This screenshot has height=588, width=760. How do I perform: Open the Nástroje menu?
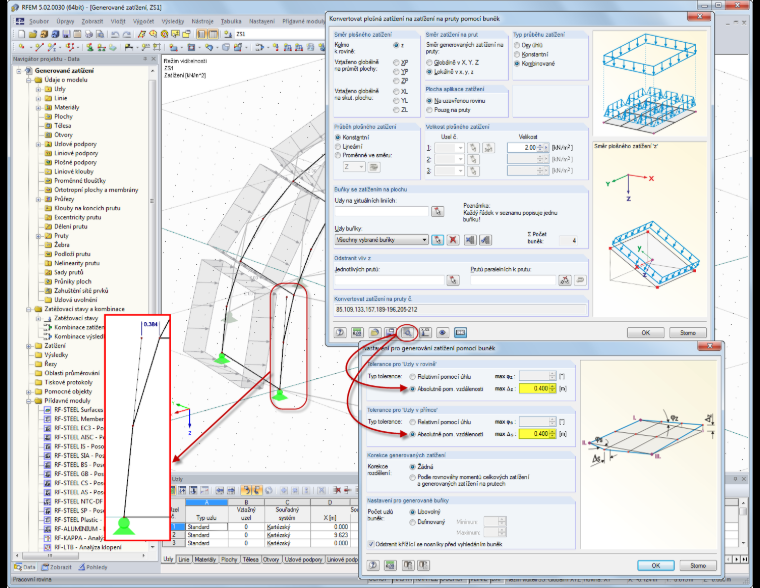pos(202,21)
